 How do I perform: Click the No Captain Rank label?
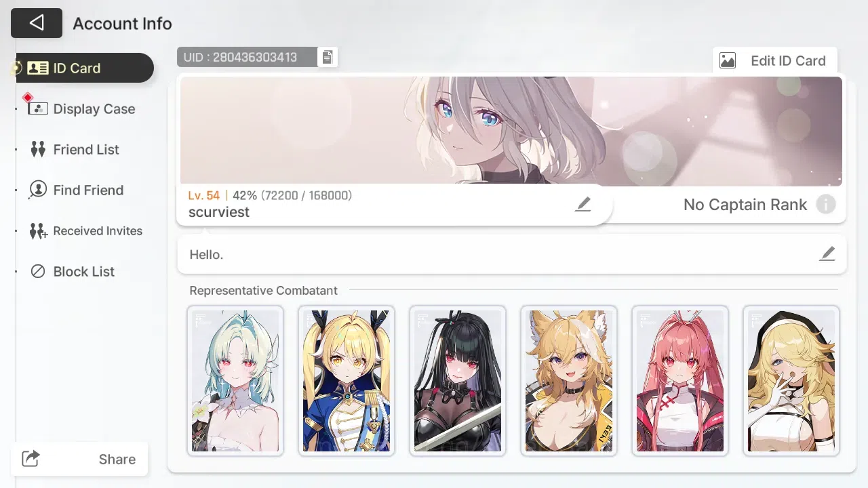[745, 205]
